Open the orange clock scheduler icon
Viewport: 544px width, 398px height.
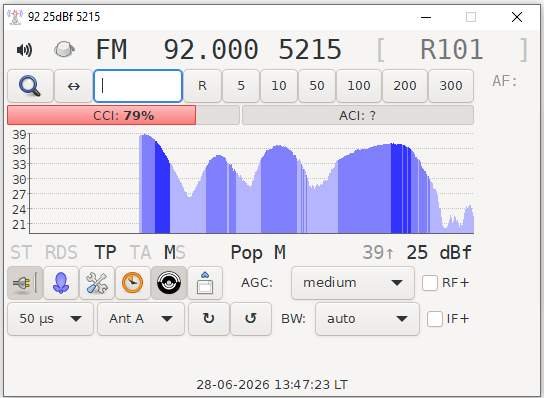click(133, 283)
